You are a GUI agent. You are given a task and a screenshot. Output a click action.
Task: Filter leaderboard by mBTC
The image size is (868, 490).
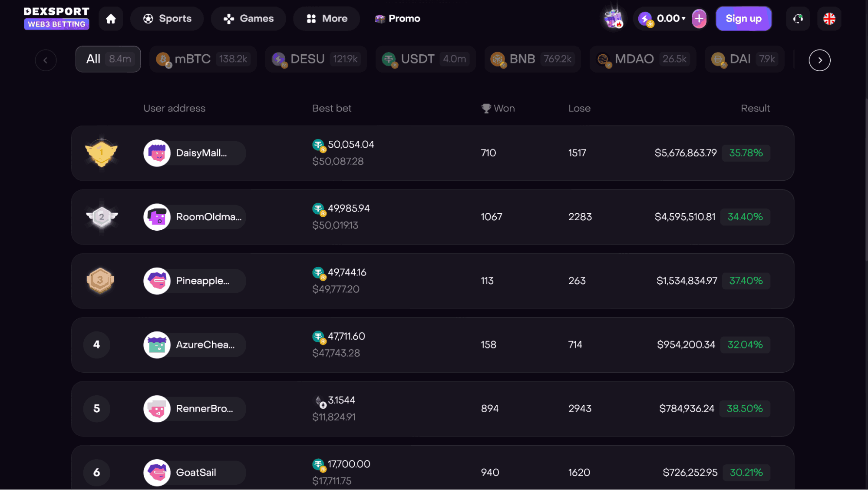coord(203,59)
